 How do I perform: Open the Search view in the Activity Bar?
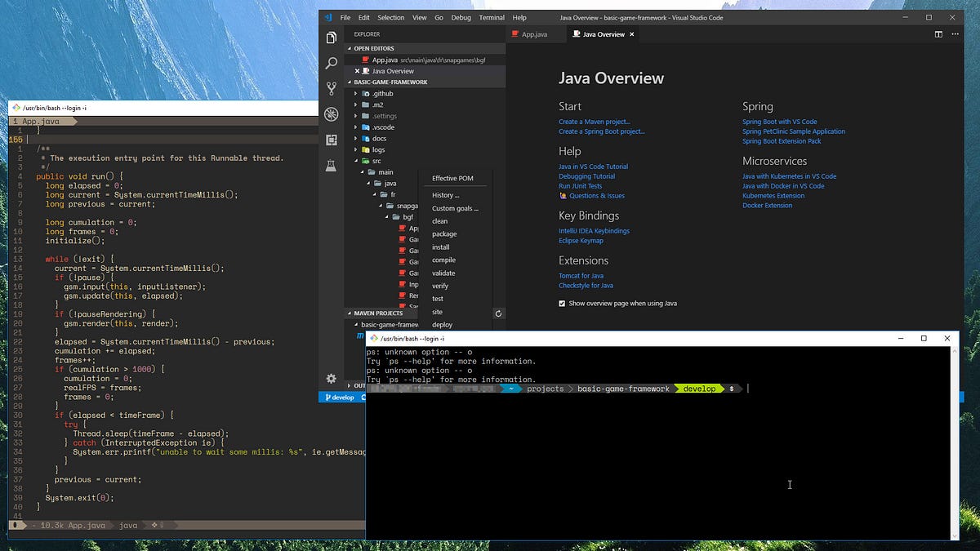[x=330, y=63]
